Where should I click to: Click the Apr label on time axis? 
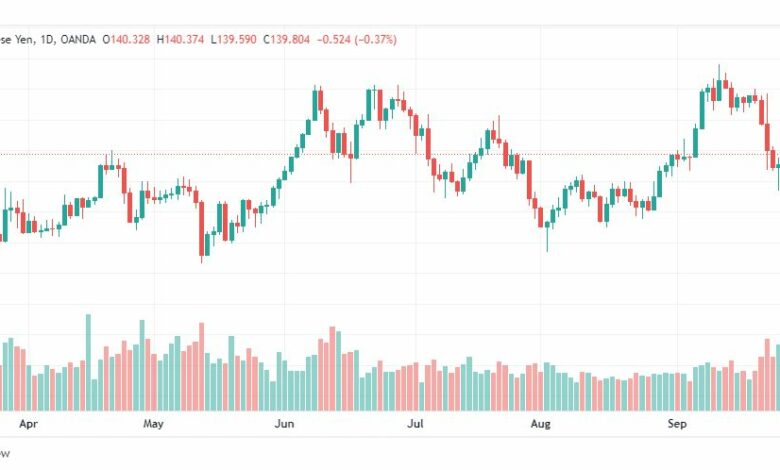29,423
